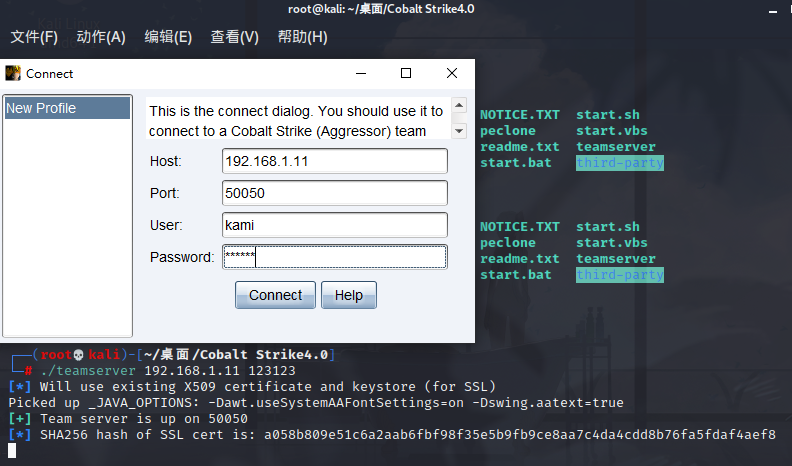The image size is (792, 466).
Task: Click lower start.bat in terminal listing
Action: pos(516,275)
